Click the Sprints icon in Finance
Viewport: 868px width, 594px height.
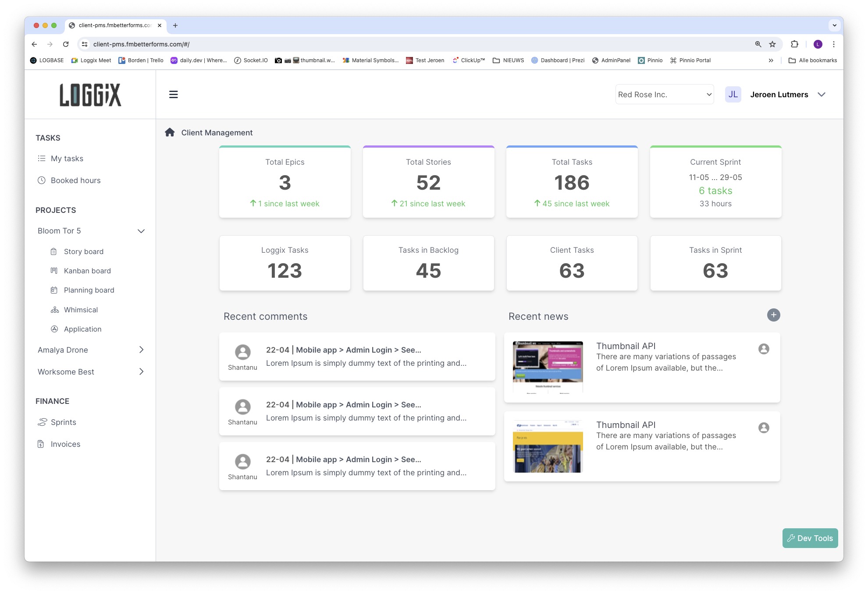[x=42, y=422]
